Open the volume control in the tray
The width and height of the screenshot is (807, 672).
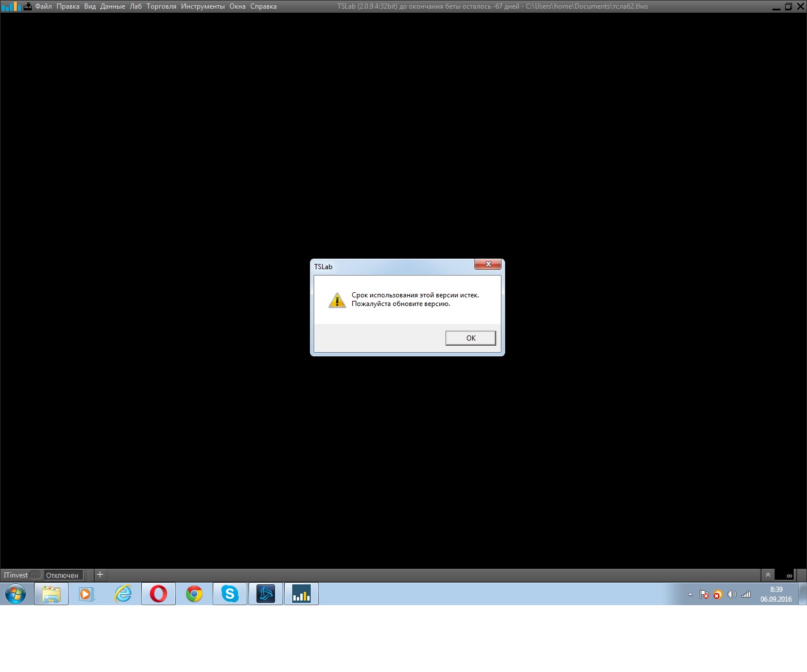pyautogui.click(x=731, y=594)
